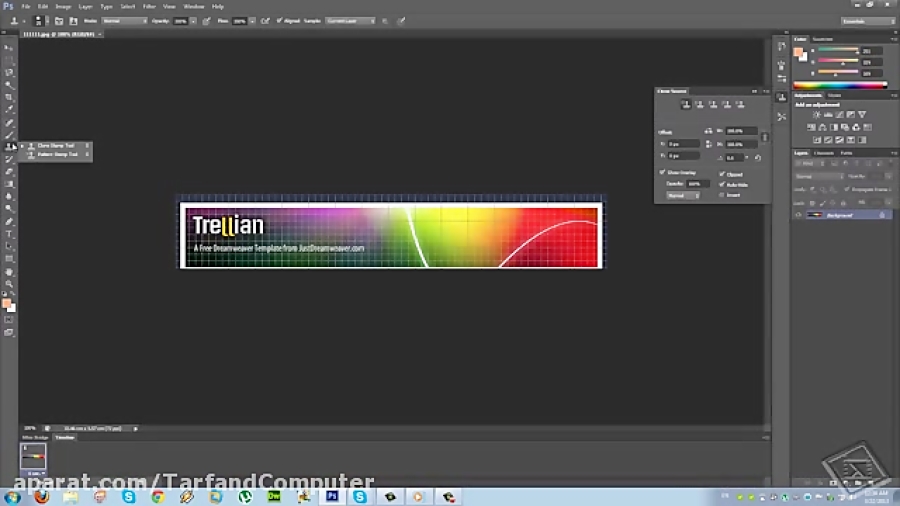The width and height of the screenshot is (900, 506).
Task: Select the Hand tool
Action: pyautogui.click(x=9, y=272)
